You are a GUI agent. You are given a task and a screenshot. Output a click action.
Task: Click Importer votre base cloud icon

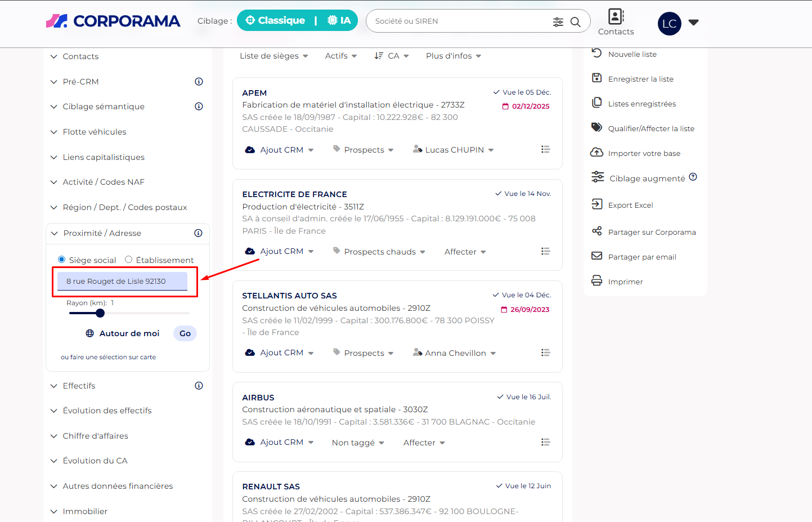597,153
